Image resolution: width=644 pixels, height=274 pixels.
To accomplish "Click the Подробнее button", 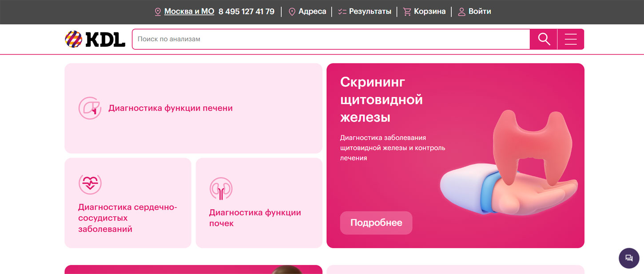I will click(376, 223).
